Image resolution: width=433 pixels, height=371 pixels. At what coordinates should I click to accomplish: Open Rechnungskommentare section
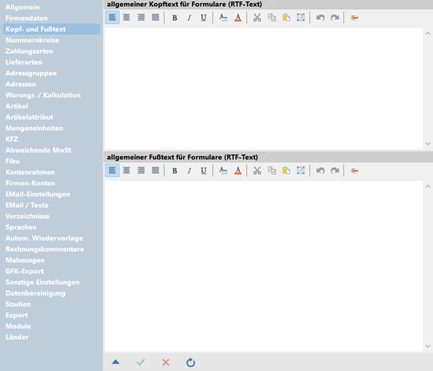45,249
